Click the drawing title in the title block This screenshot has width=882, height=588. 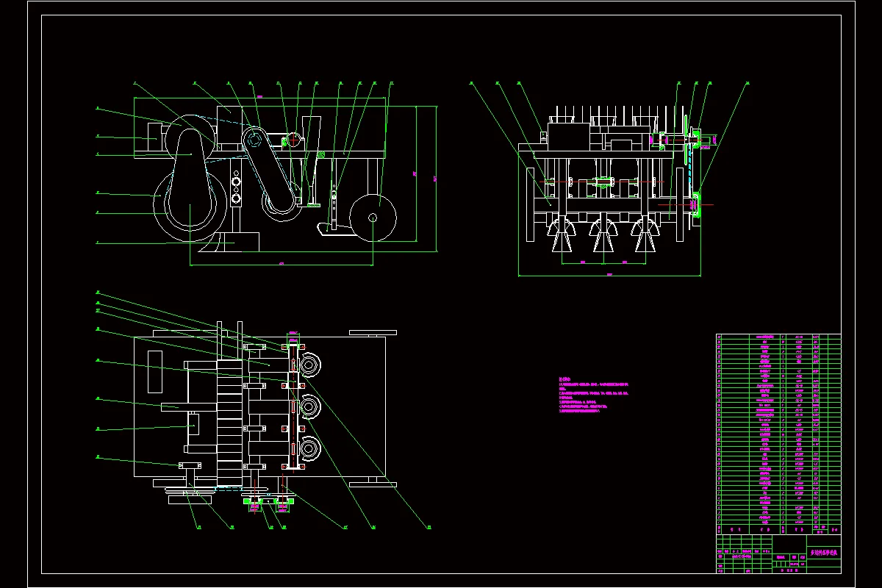823,551
